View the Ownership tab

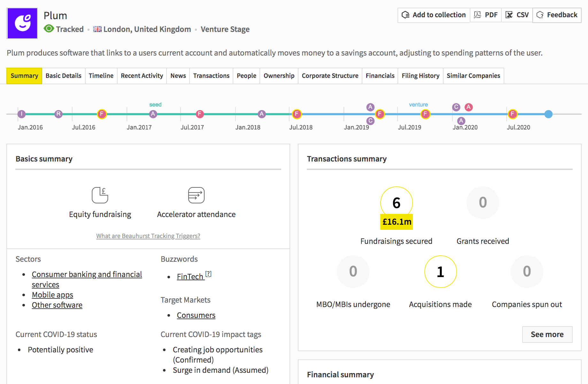(279, 76)
